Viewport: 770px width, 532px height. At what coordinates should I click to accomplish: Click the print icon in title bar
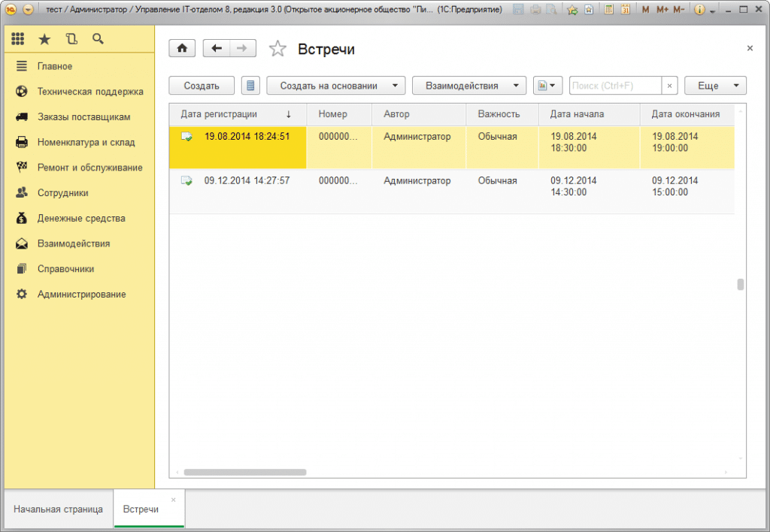(535, 9)
